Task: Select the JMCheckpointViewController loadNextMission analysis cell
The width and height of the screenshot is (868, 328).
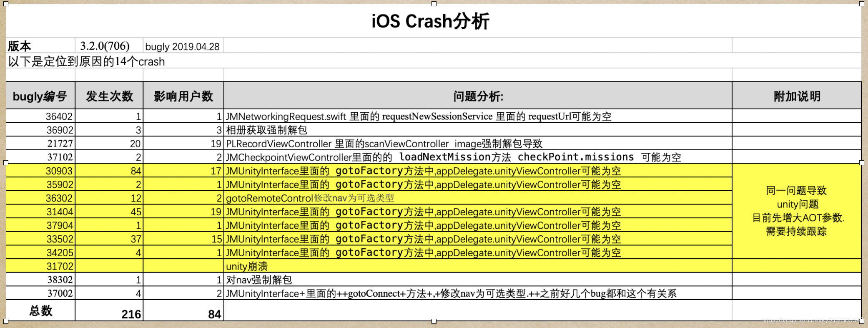Action: coord(478,157)
